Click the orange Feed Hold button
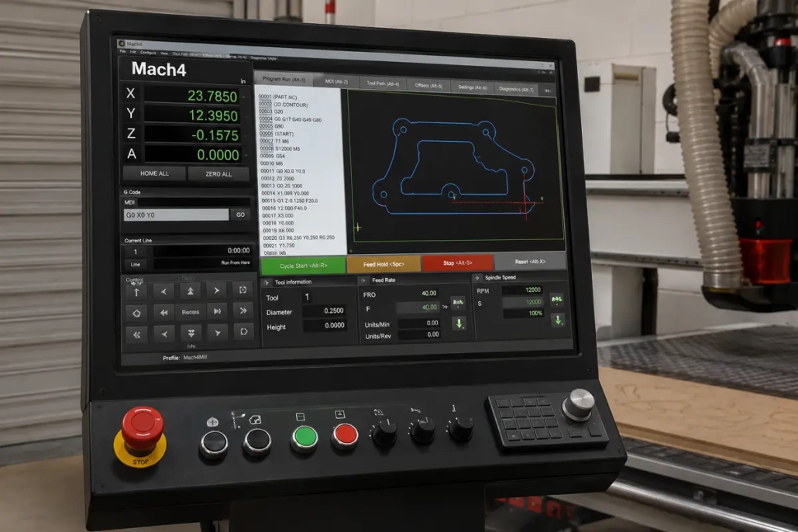This screenshot has height=532, width=798. click(384, 265)
